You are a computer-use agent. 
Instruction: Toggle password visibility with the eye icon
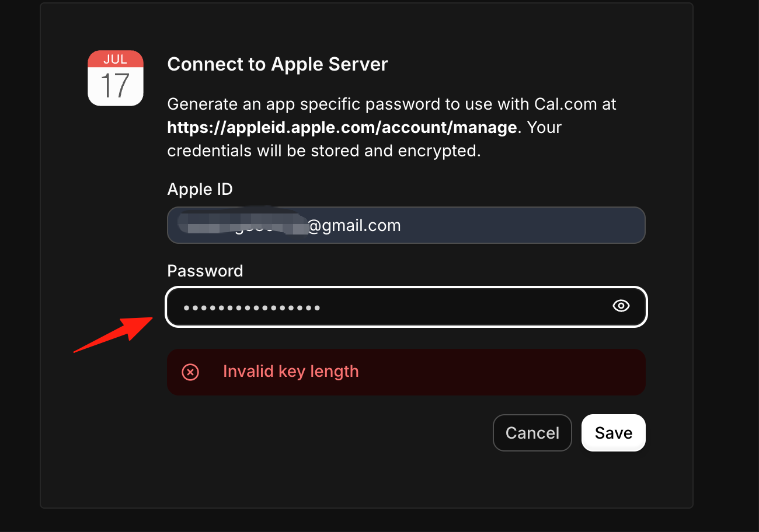621,306
